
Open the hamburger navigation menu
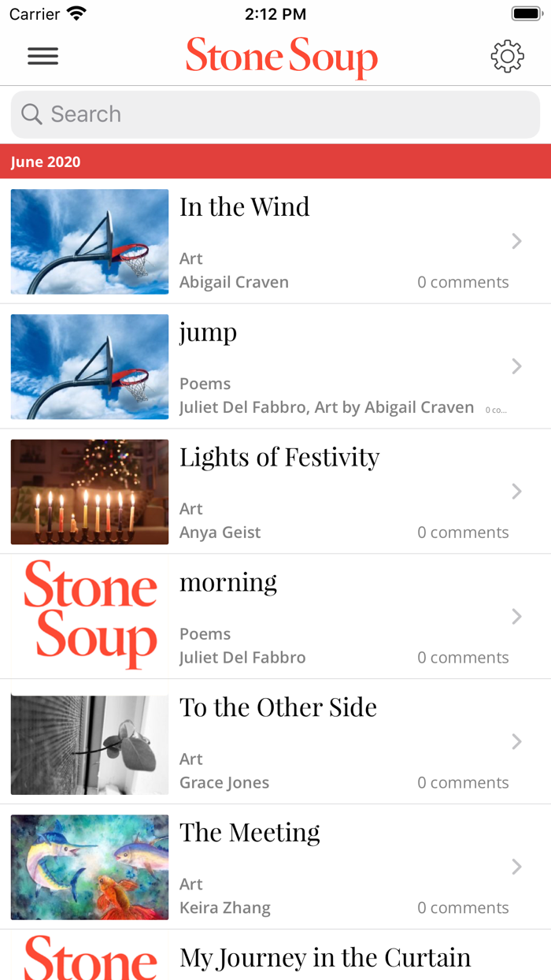(x=43, y=56)
